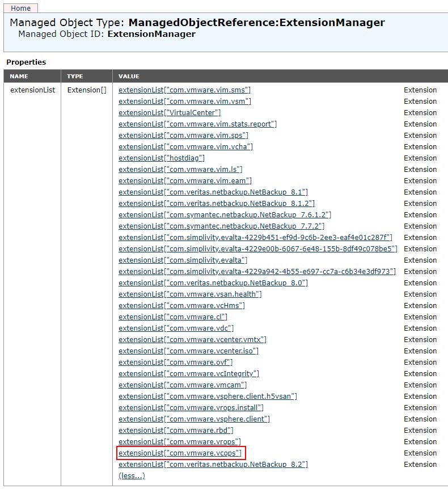The image size is (448, 489).
Task: Open com.vmware.vrops.install extension link
Action: tap(191, 408)
